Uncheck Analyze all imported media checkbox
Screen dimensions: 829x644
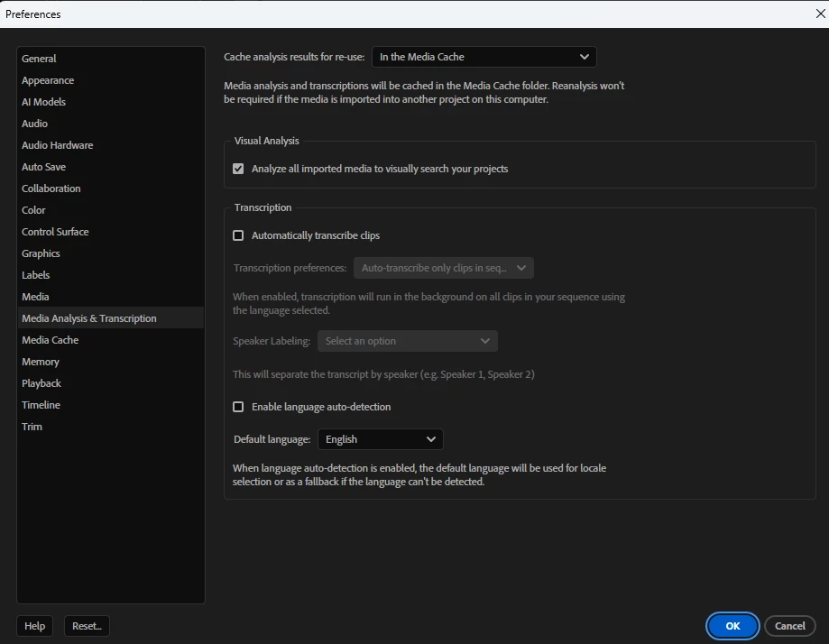[238, 169]
